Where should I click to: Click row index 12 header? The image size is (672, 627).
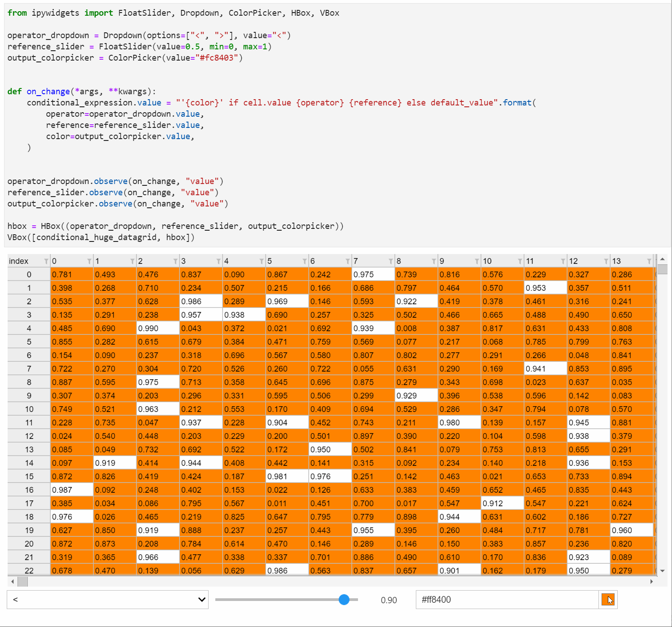tap(29, 436)
